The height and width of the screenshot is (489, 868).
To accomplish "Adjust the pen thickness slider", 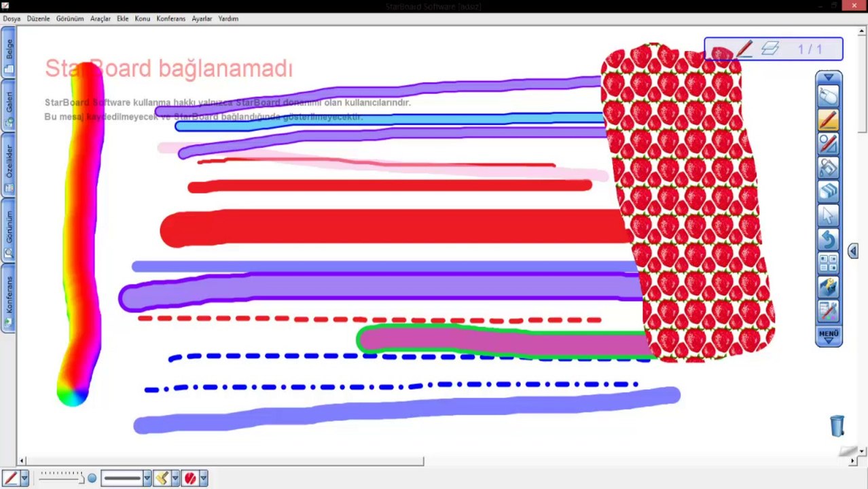I will [60, 477].
